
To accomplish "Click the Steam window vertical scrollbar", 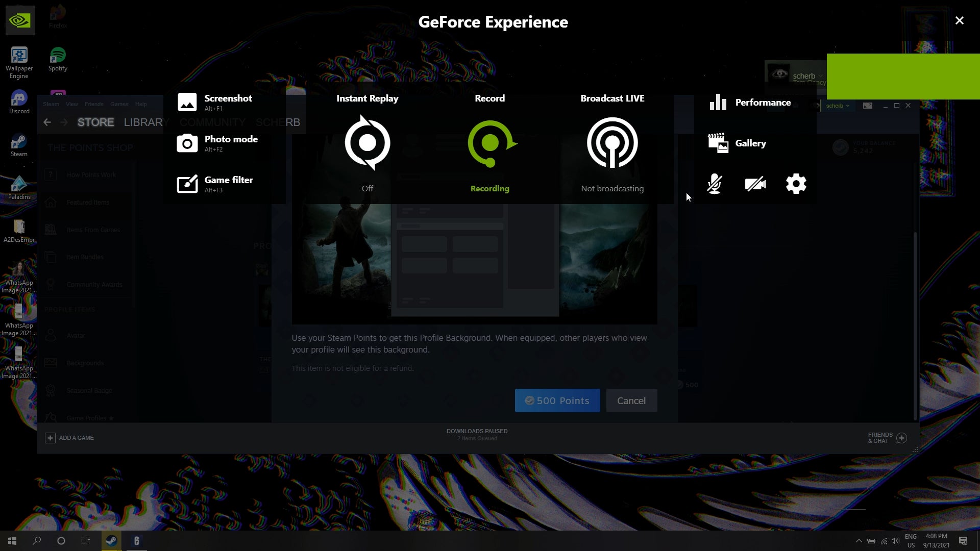I will tap(915, 327).
